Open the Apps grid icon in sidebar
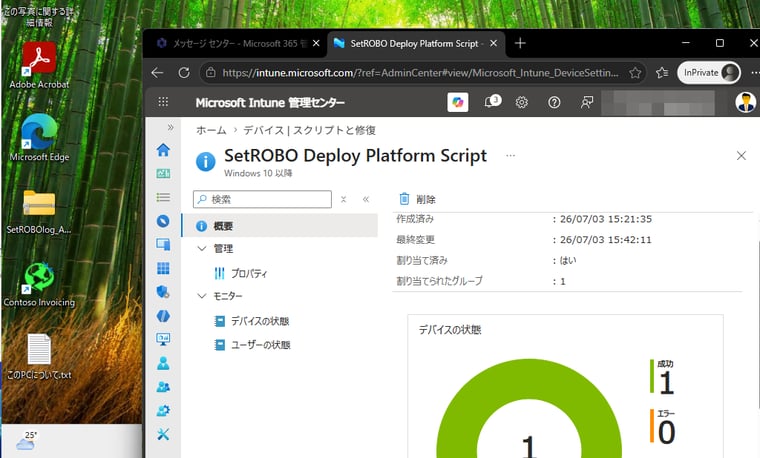Image resolution: width=760 pixels, height=458 pixels. pos(163,268)
